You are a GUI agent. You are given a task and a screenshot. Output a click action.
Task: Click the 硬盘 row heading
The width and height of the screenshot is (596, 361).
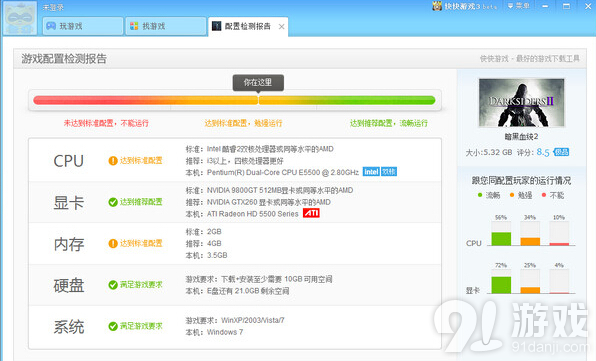[68, 285]
